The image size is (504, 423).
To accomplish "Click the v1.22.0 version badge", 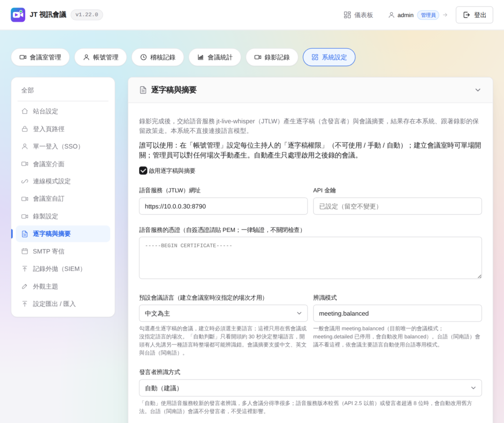I will [x=87, y=15].
